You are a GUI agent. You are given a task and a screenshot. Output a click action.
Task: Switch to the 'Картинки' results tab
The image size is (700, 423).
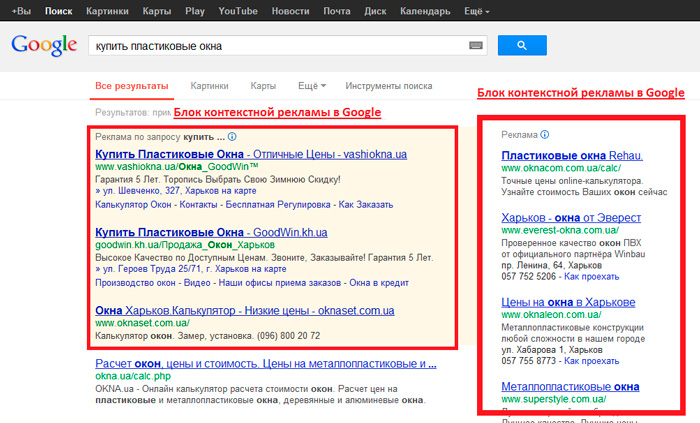point(209,86)
